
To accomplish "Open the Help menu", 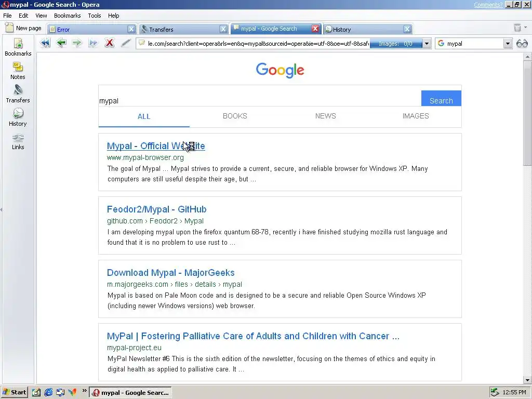I will click(113, 16).
